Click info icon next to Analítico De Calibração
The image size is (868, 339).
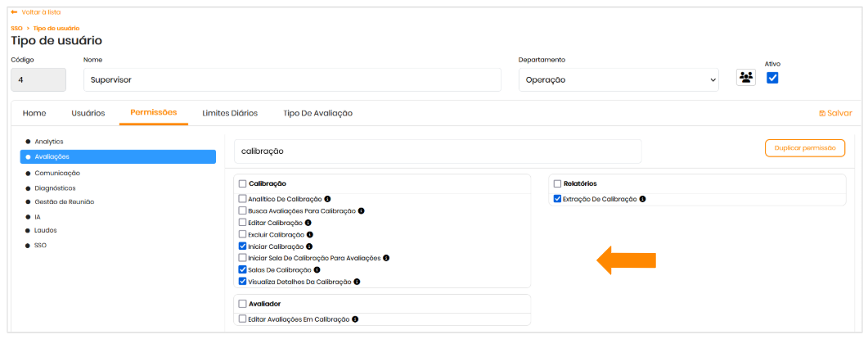click(327, 199)
